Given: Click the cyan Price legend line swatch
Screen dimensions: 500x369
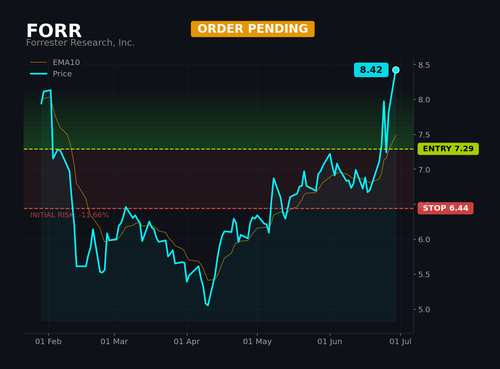Looking at the screenshot, I should click(39, 74).
